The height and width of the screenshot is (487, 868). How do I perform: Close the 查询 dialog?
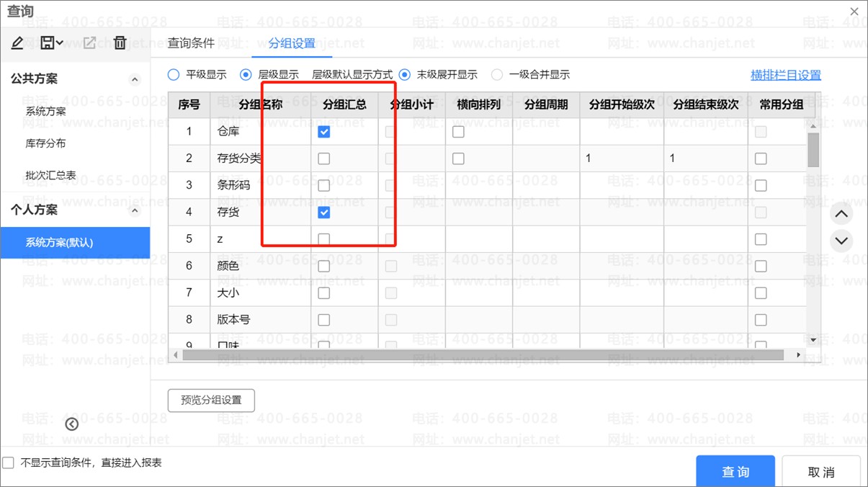tap(854, 12)
